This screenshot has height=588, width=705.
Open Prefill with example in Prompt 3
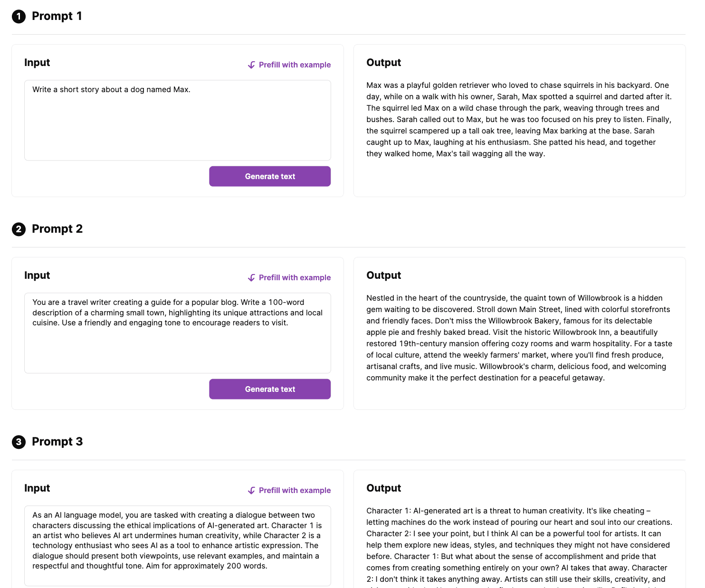point(295,490)
